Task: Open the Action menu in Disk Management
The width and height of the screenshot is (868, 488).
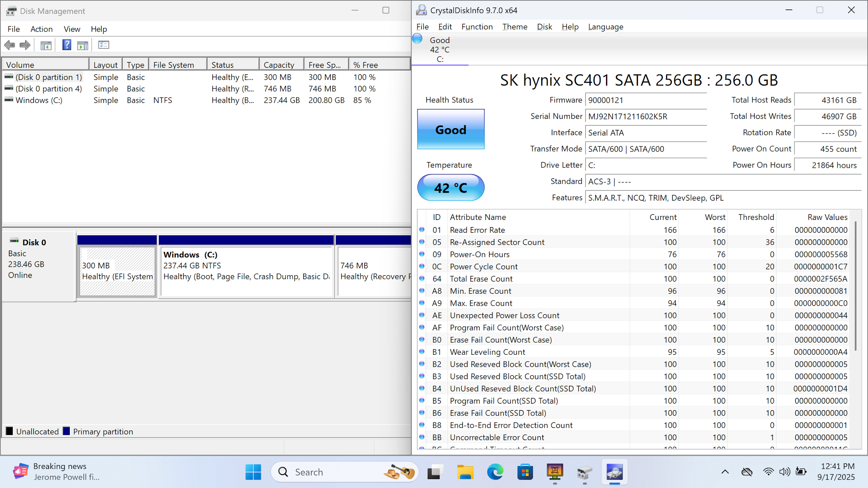Action: tap(41, 29)
